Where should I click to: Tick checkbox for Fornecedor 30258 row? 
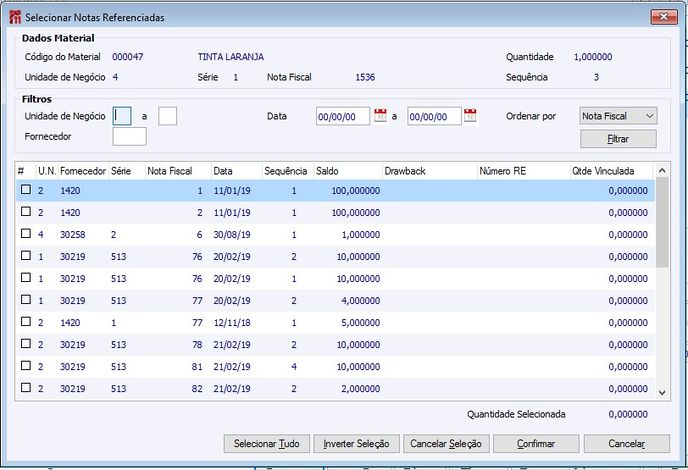point(26,234)
